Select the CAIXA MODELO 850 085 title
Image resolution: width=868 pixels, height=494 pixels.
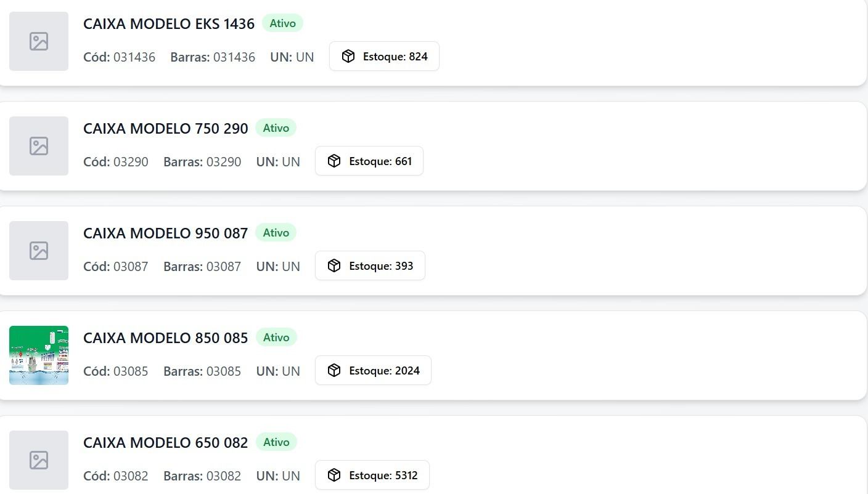(165, 338)
